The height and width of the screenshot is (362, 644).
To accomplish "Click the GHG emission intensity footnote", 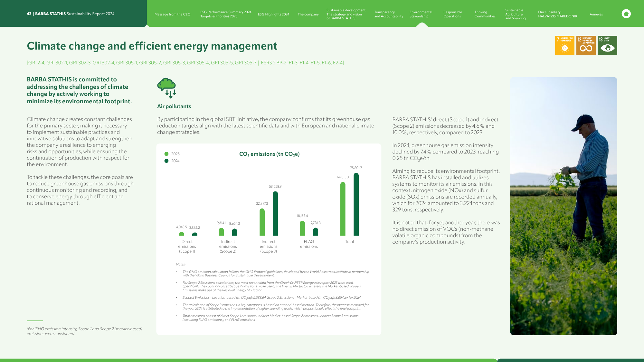I will point(84,331).
